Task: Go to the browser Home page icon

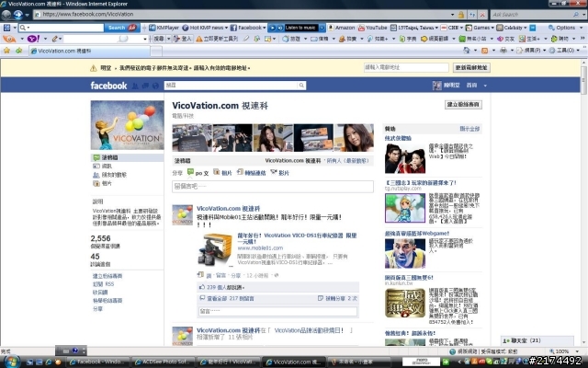Action: coord(467,51)
